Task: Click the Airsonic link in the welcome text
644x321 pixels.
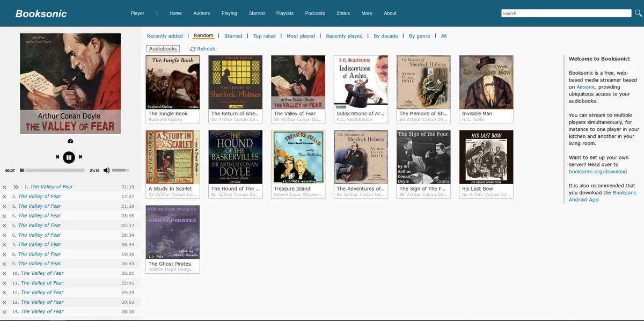Action: coord(586,87)
